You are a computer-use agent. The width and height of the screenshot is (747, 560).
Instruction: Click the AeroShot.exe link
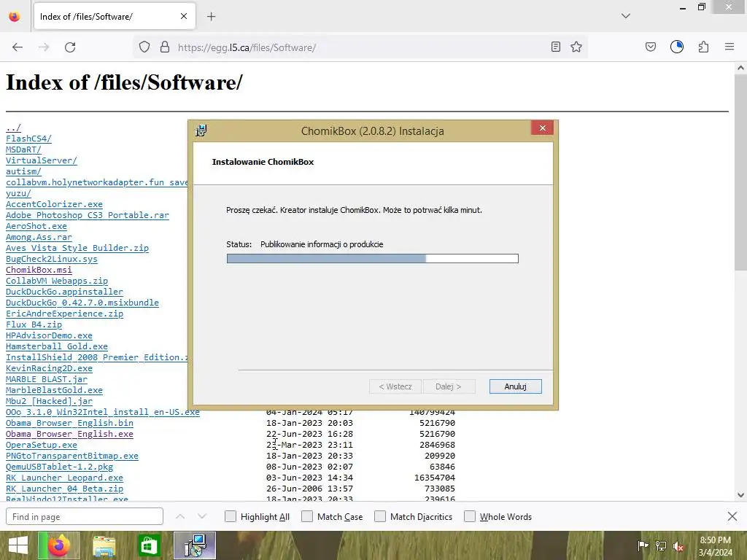pyautogui.click(x=36, y=226)
